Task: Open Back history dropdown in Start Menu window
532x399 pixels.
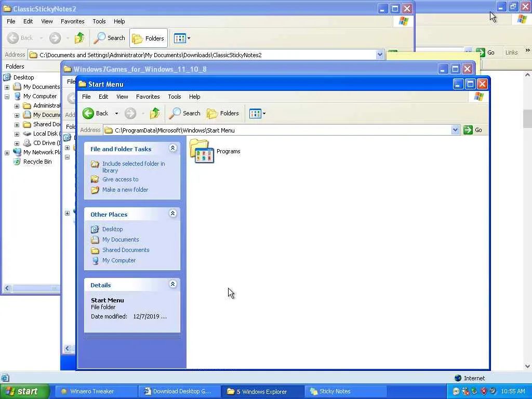Action: click(116, 113)
